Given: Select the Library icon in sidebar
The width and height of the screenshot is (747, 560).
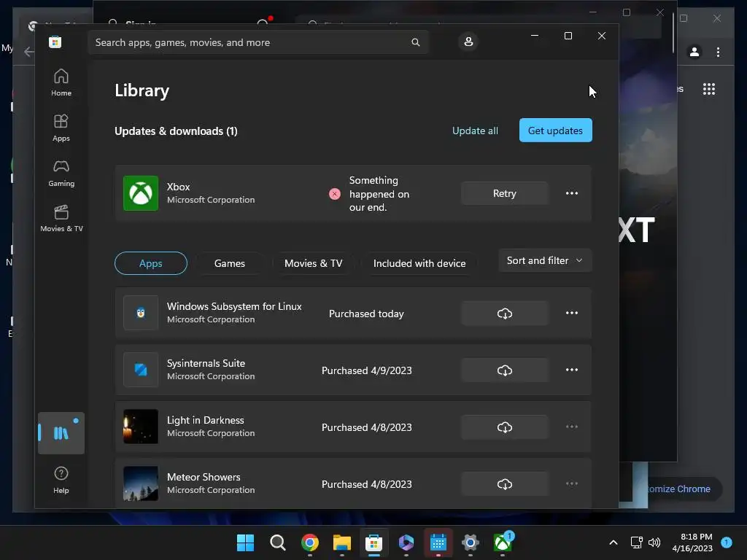Looking at the screenshot, I should (x=61, y=433).
